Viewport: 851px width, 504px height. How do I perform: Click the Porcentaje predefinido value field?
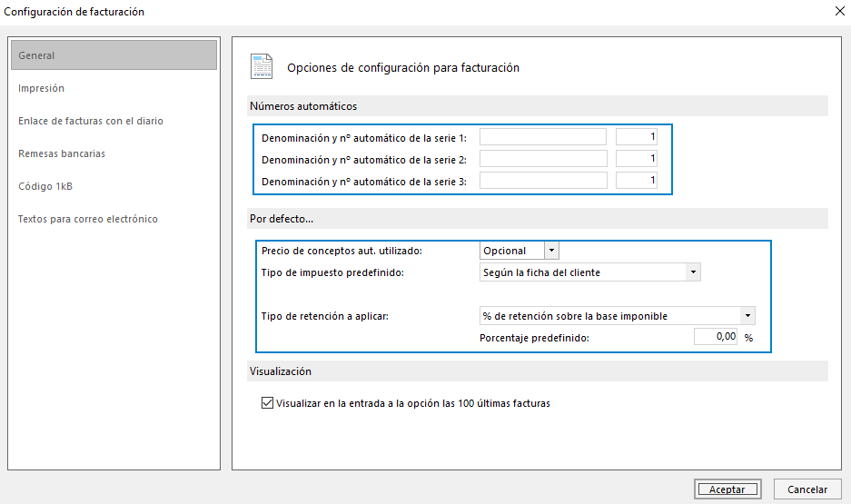point(716,336)
